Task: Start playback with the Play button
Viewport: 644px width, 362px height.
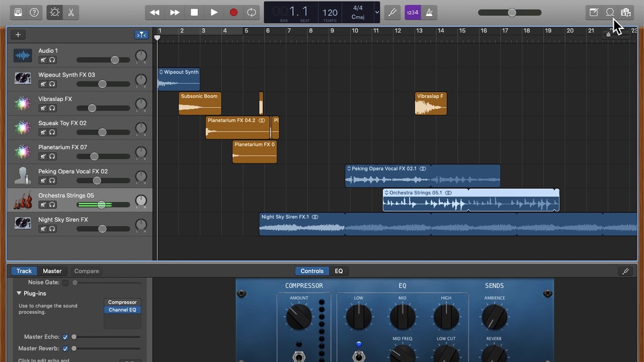Action: pos(214,13)
